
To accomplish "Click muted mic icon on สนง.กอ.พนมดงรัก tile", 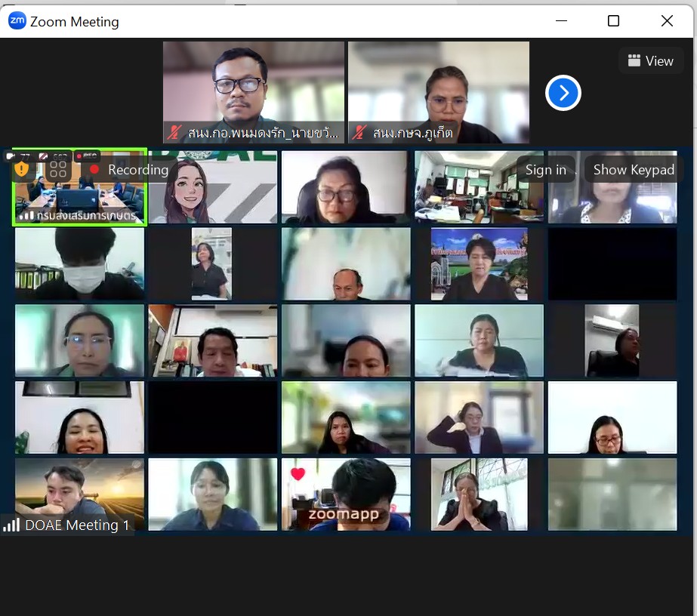I will click(174, 134).
